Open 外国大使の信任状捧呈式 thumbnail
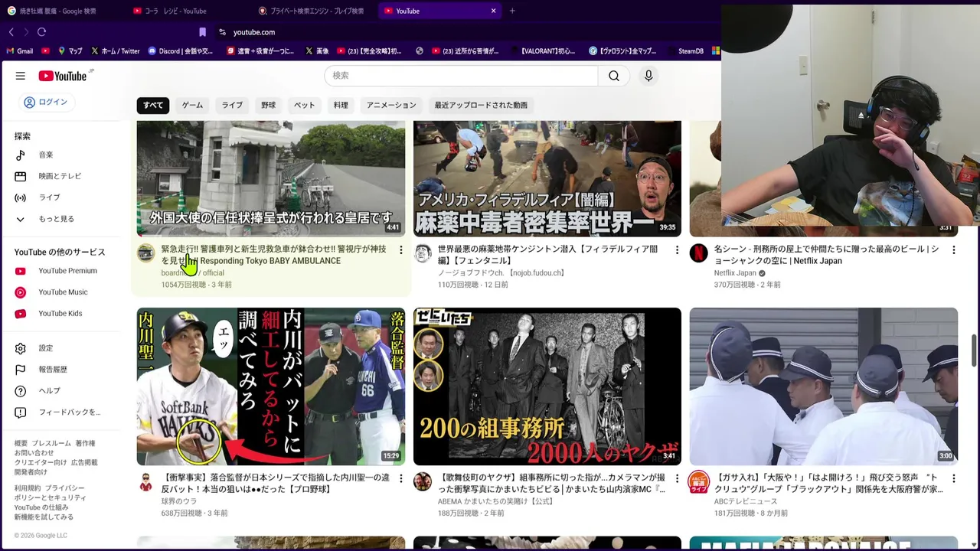The image size is (980, 551). pos(271,178)
